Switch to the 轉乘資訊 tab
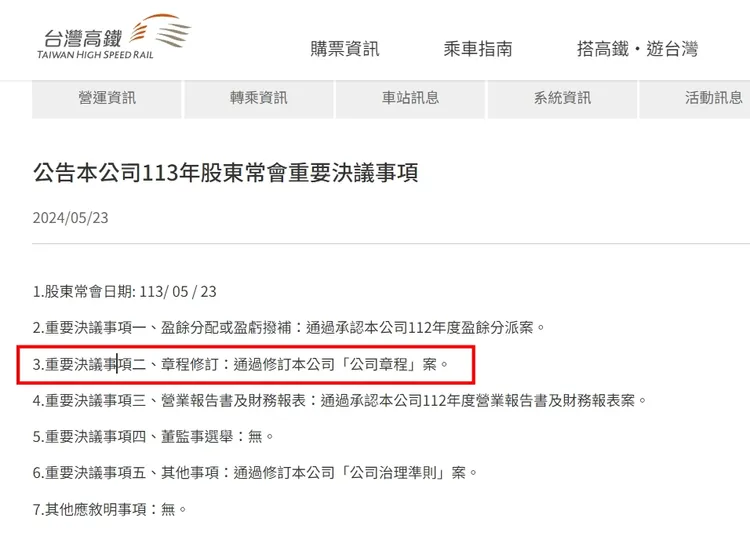Image resolution: width=750 pixels, height=555 pixels. click(259, 99)
